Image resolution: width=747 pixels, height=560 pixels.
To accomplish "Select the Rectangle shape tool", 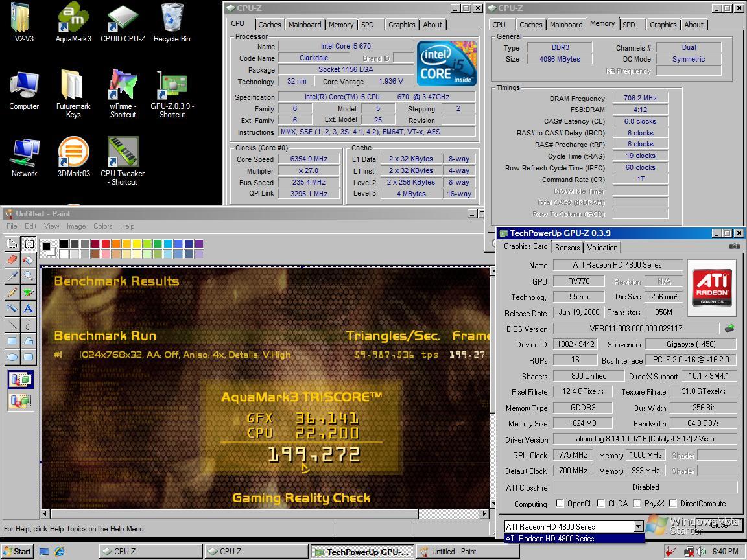I will 12,340.
